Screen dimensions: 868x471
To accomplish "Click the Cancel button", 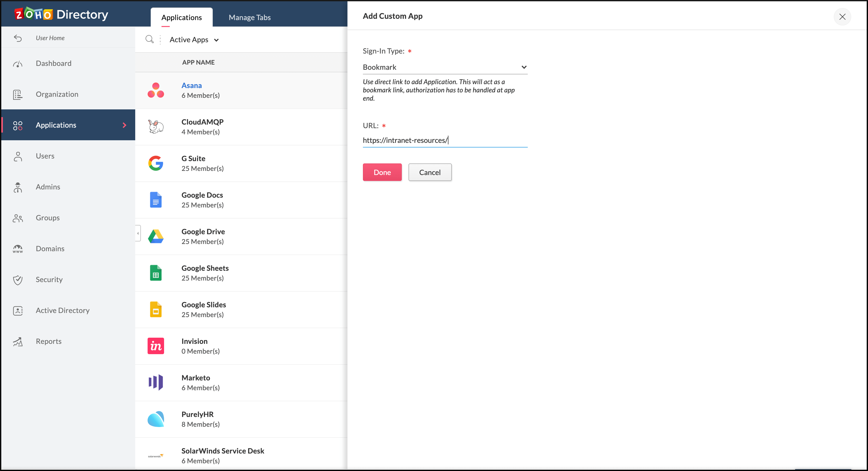I will [x=430, y=172].
